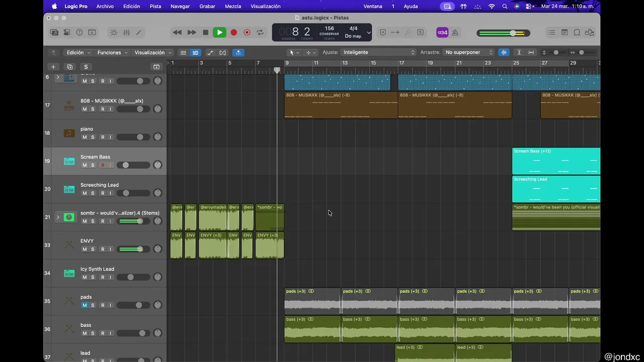Open macOS Spotlight search icon
Image resolution: width=644 pixels, height=362 pixels.
pyautogui.click(x=505, y=6)
